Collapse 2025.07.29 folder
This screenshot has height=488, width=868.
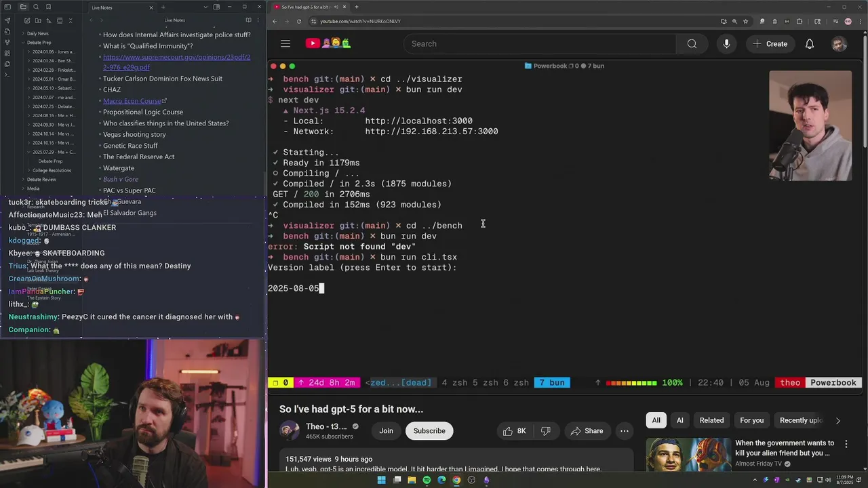[x=53, y=152]
